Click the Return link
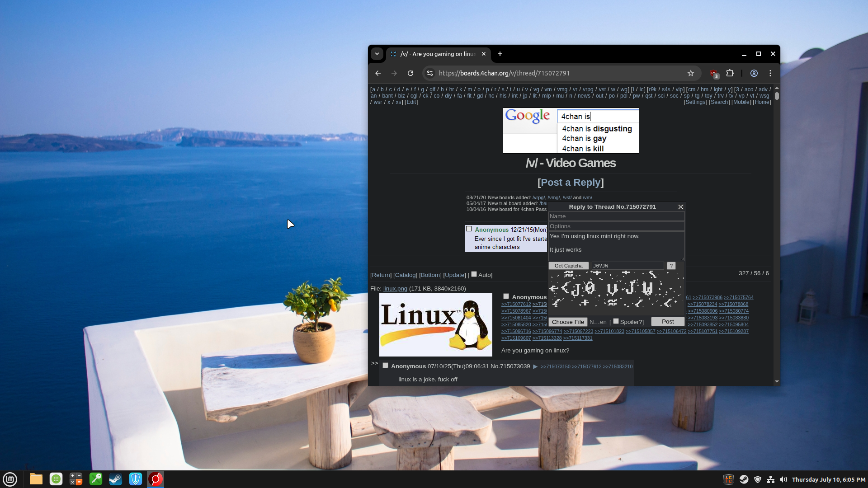 (x=381, y=275)
